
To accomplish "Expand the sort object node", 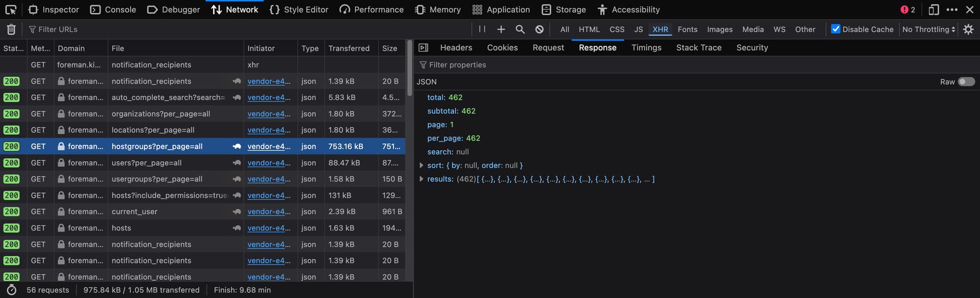I will [421, 165].
